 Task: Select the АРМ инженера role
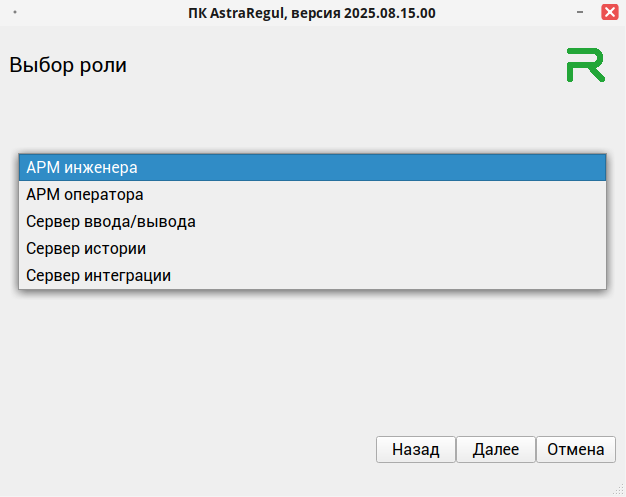[312, 167]
